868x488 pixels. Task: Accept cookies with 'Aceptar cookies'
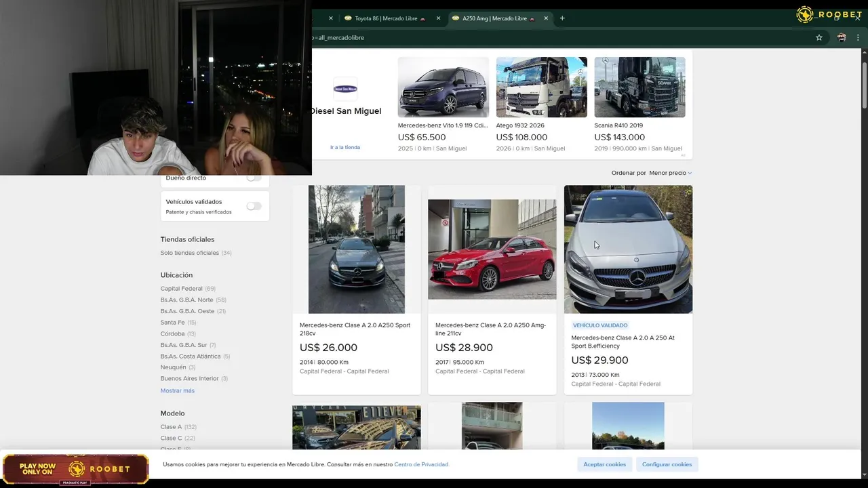click(x=605, y=464)
